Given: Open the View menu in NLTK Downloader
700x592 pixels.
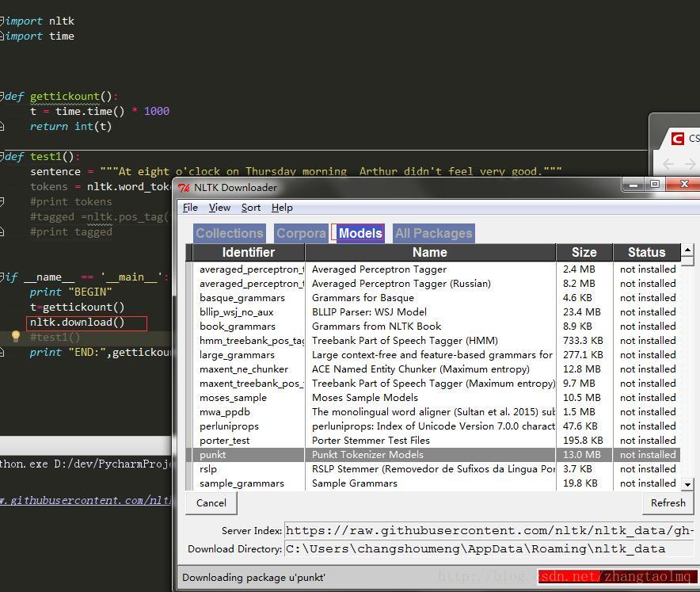Looking at the screenshot, I should (219, 208).
